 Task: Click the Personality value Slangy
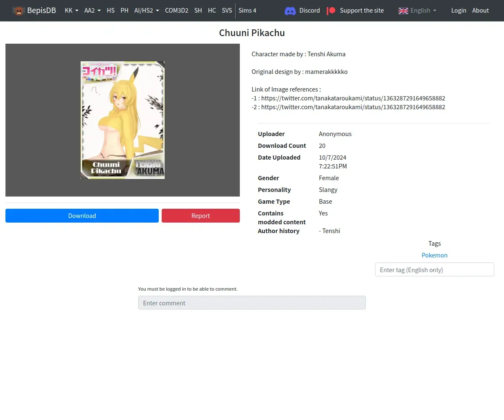pos(328,190)
